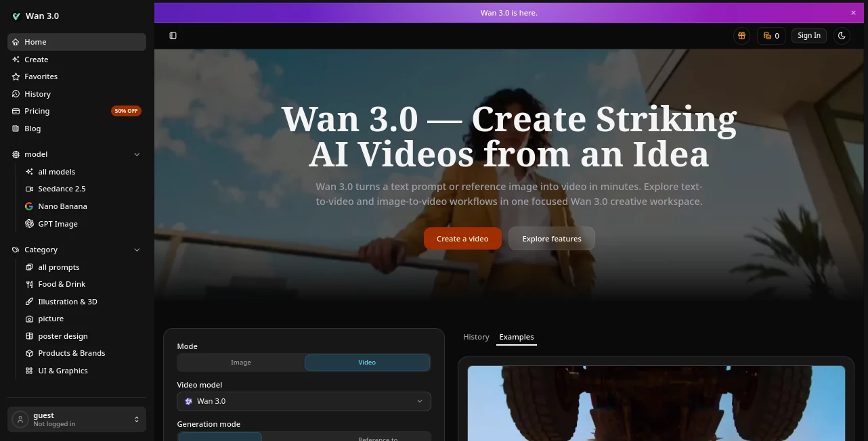
Task: Toggle dark mode moon icon
Action: [842, 36]
